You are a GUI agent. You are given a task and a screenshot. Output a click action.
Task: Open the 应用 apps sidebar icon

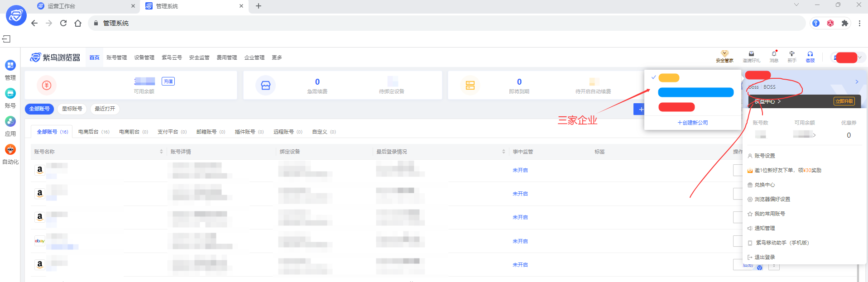[10, 122]
